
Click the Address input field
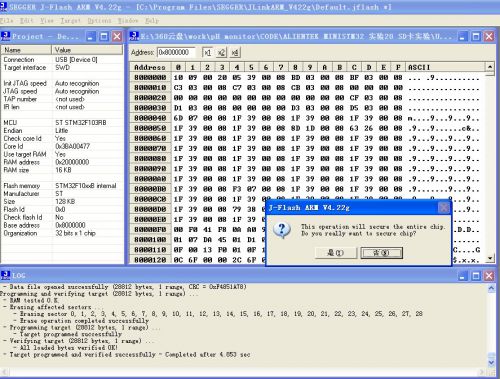click(177, 53)
